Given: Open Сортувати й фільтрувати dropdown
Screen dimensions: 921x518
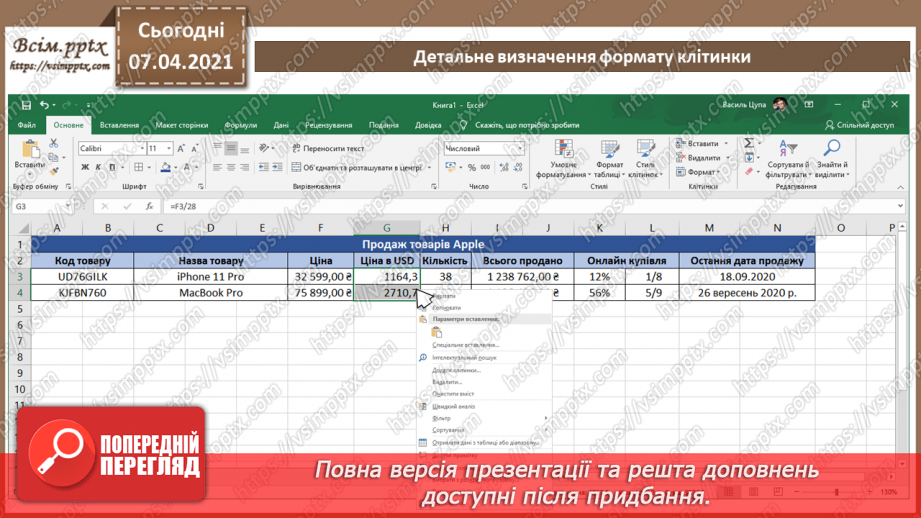Looking at the screenshot, I should coord(787,160).
